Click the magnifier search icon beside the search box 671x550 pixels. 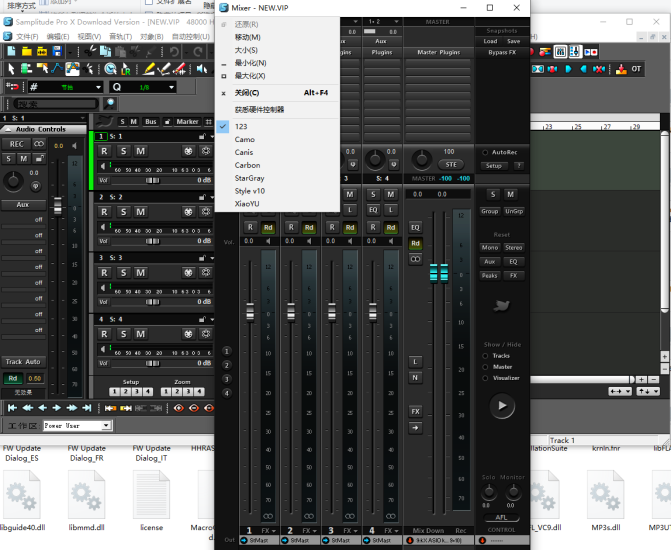point(110,103)
